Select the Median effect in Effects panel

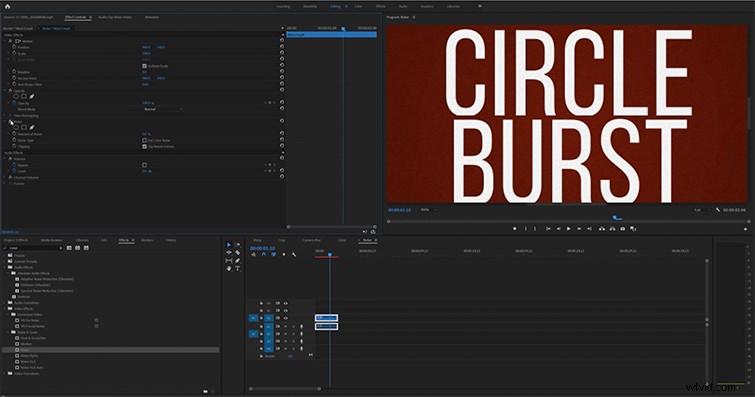(x=26, y=344)
